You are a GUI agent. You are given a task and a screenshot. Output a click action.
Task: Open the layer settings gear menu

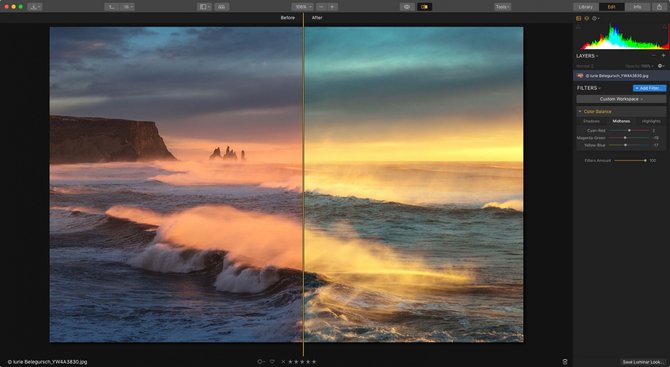(661, 66)
